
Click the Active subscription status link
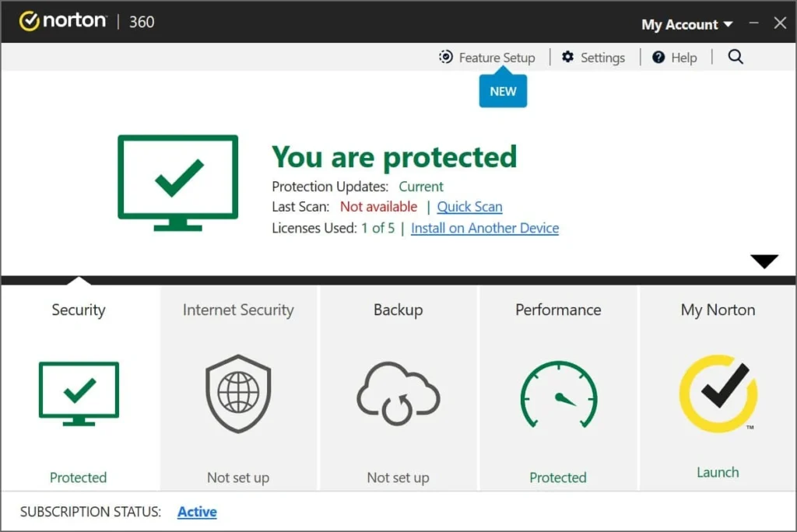(197, 512)
